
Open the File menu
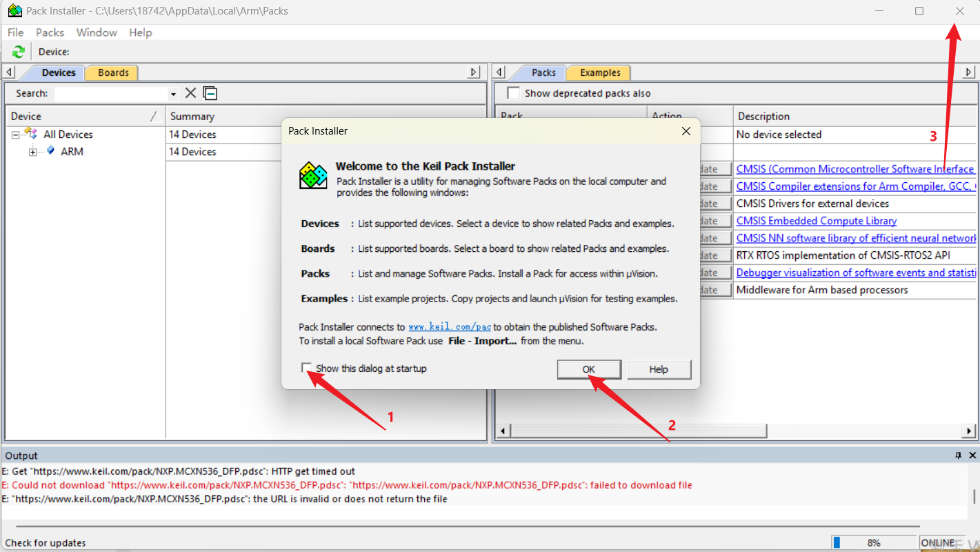click(x=15, y=32)
